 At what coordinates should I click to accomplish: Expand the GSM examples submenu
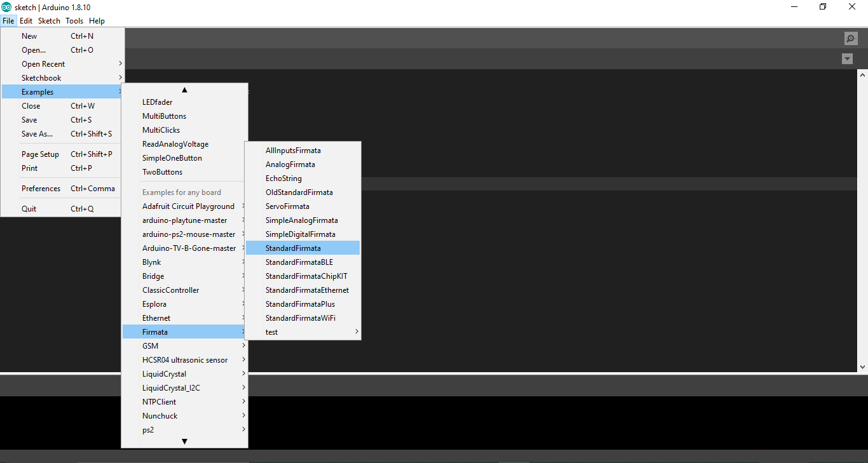184,346
